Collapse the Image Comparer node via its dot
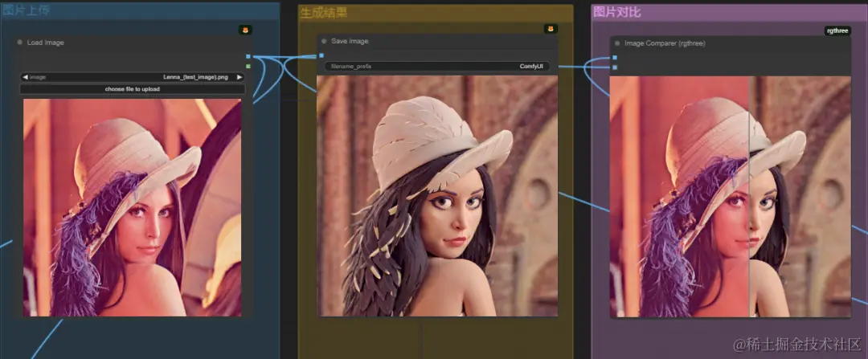Image resolution: width=868 pixels, height=359 pixels. [618, 43]
